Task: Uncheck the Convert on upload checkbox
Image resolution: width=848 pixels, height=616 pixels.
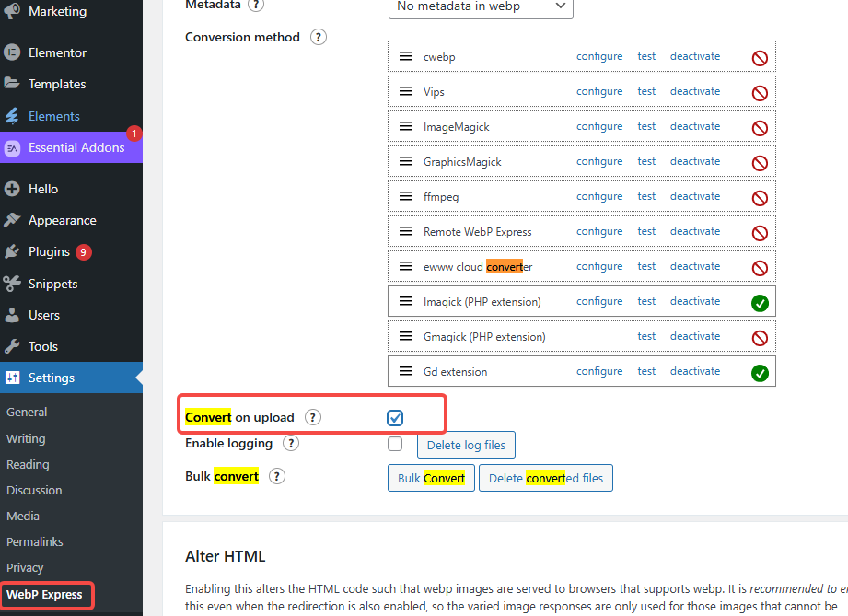Action: (395, 417)
